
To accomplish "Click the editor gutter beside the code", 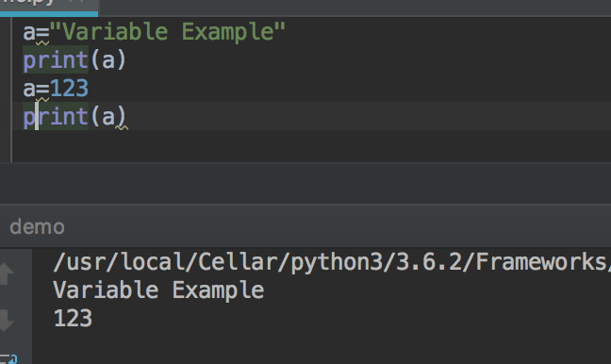I will 6,90.
